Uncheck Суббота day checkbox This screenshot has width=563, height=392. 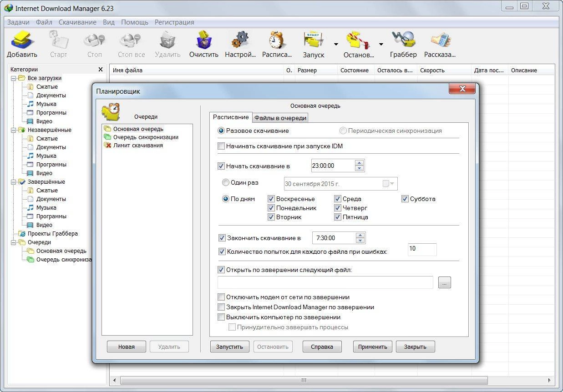tap(405, 199)
